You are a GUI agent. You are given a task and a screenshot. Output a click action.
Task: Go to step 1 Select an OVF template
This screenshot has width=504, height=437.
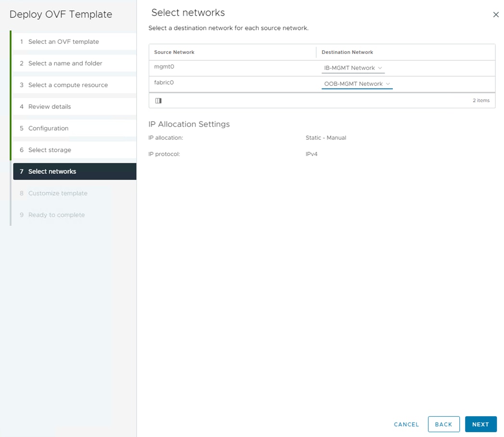[x=64, y=42]
